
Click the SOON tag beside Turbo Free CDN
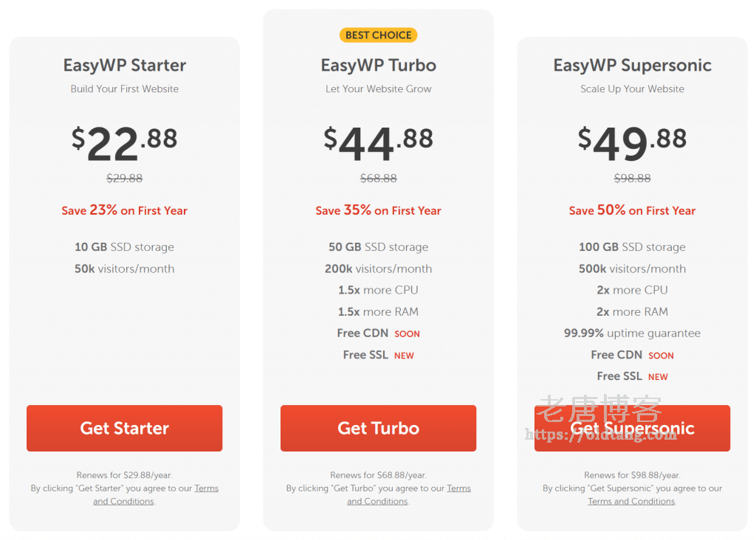pyautogui.click(x=407, y=334)
